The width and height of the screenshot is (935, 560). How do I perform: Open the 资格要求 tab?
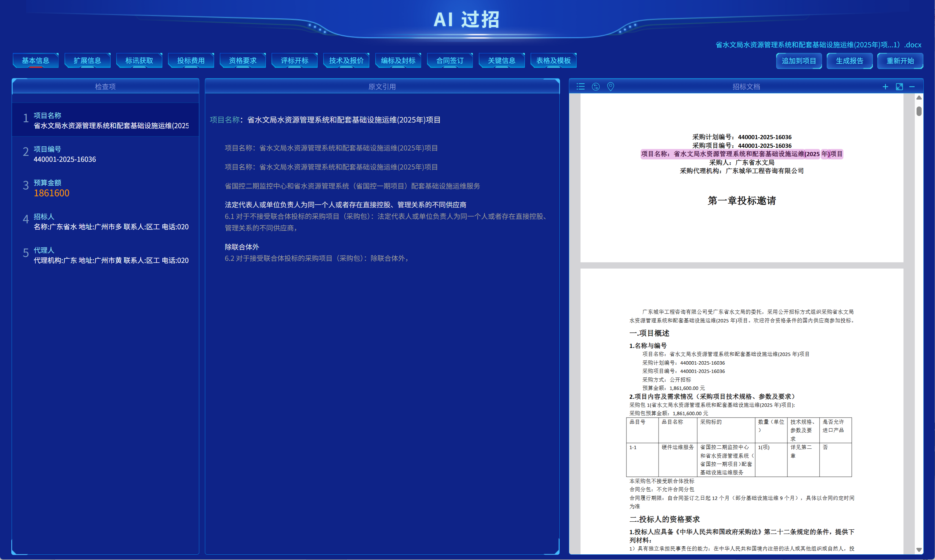243,61
